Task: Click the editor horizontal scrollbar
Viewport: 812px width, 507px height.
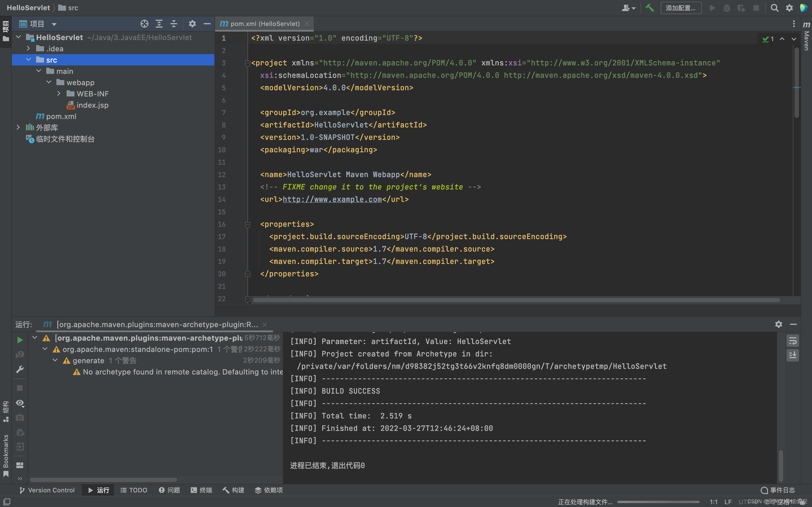Action: [x=516, y=300]
